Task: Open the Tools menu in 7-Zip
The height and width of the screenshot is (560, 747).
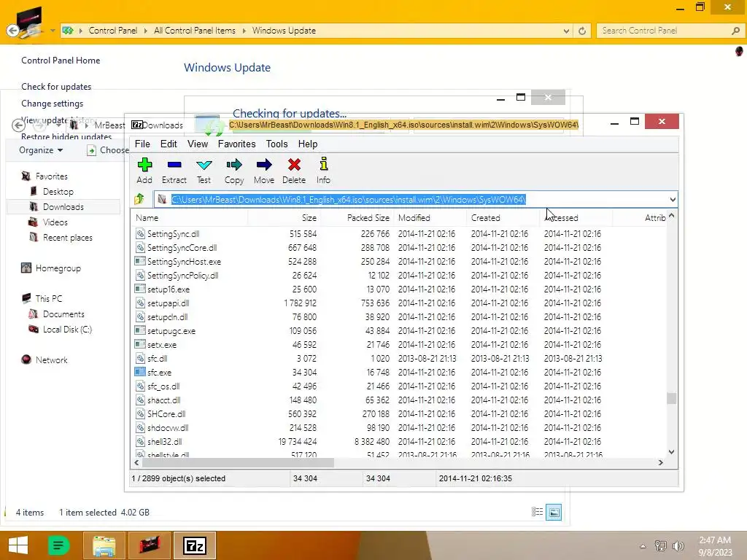Action: click(276, 144)
